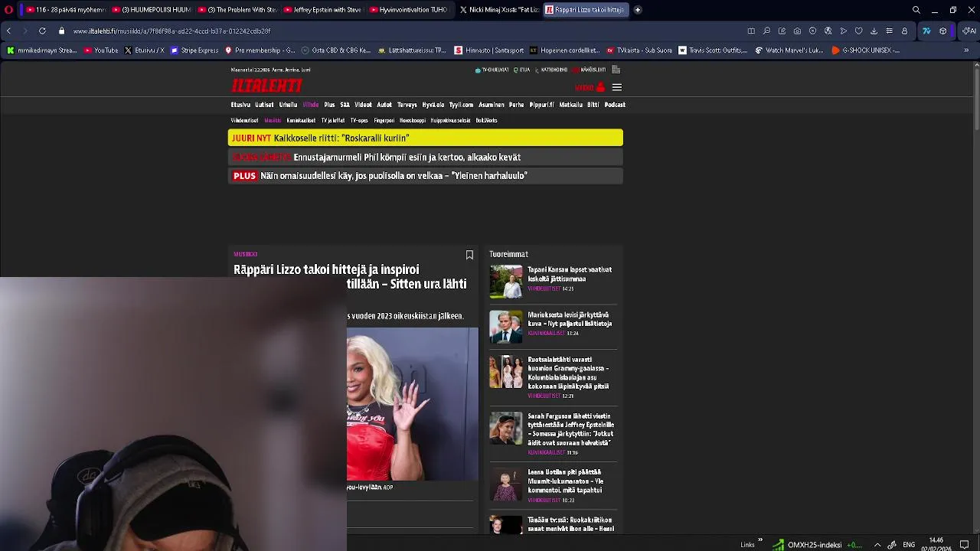Click Tuoreimmat heading in sidebar

[x=508, y=254]
